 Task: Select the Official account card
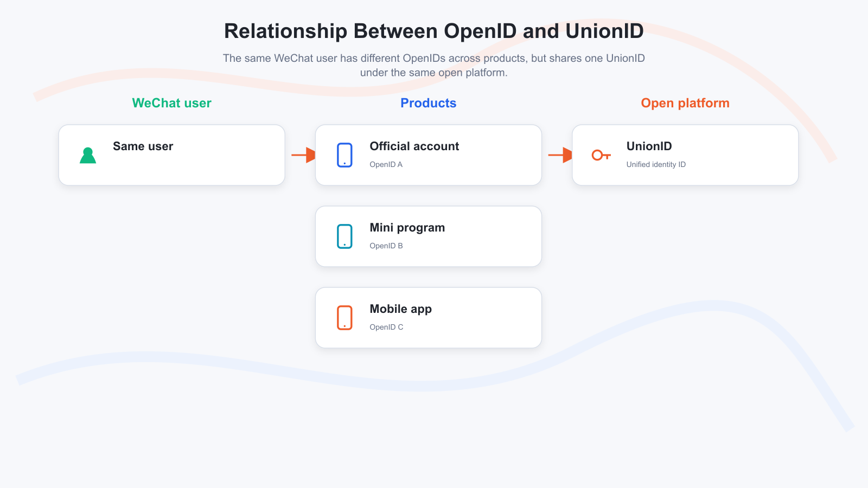tap(429, 155)
